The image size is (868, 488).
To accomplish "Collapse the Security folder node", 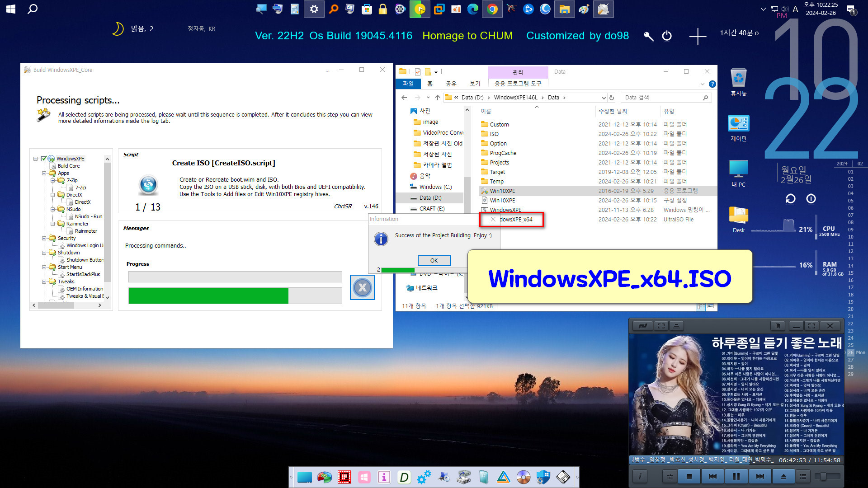I will click(44, 238).
